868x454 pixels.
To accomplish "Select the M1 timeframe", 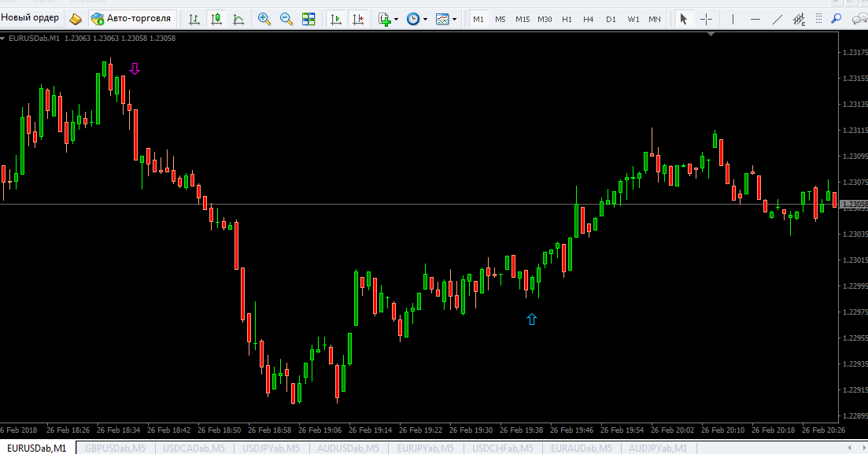I will (478, 19).
